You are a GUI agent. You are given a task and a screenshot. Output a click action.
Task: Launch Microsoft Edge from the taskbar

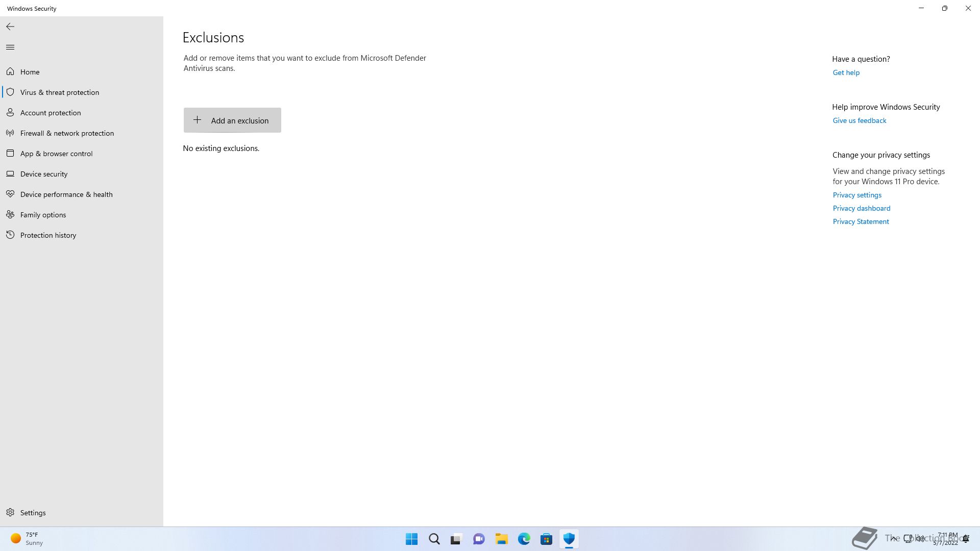[524, 539]
